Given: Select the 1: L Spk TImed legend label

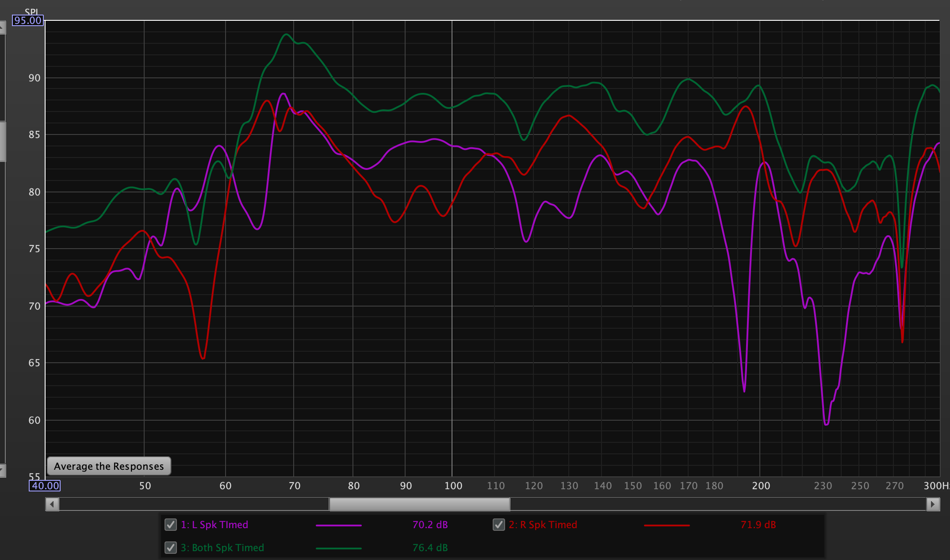Looking at the screenshot, I should (x=215, y=525).
